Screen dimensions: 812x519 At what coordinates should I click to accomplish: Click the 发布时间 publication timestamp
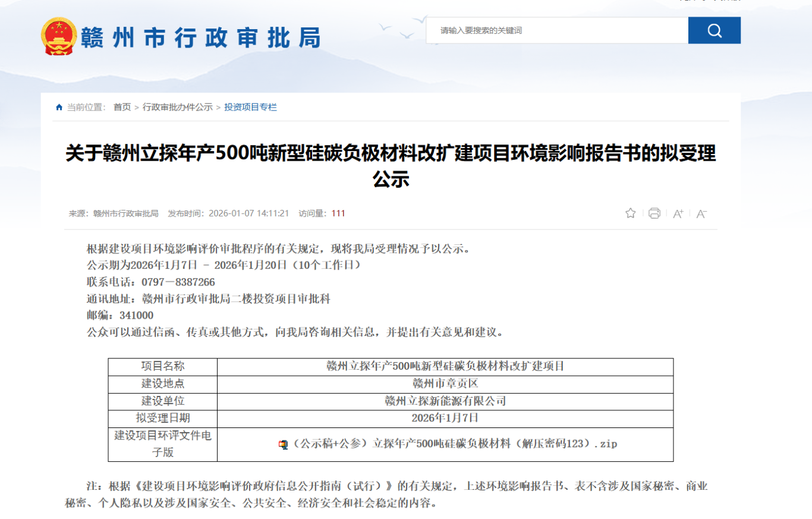tap(248, 213)
